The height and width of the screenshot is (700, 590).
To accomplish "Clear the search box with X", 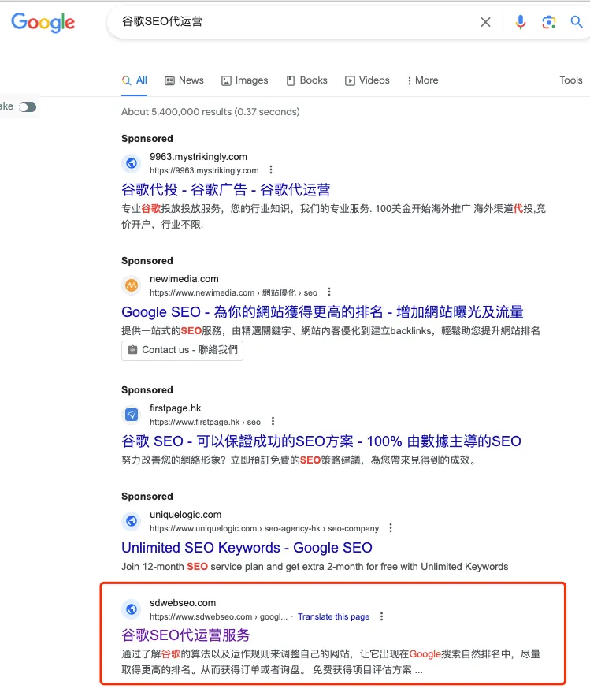I will pos(486,22).
